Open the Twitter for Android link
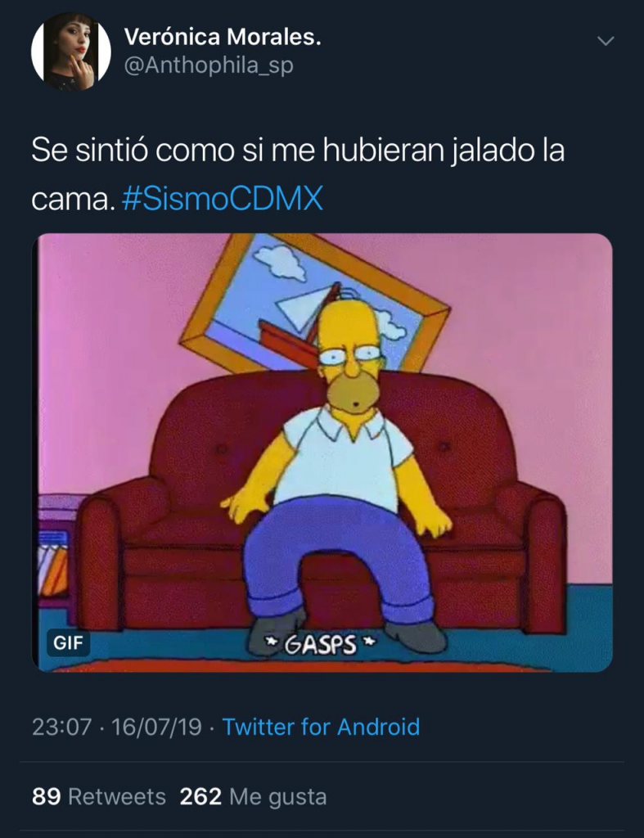 pos(321,727)
